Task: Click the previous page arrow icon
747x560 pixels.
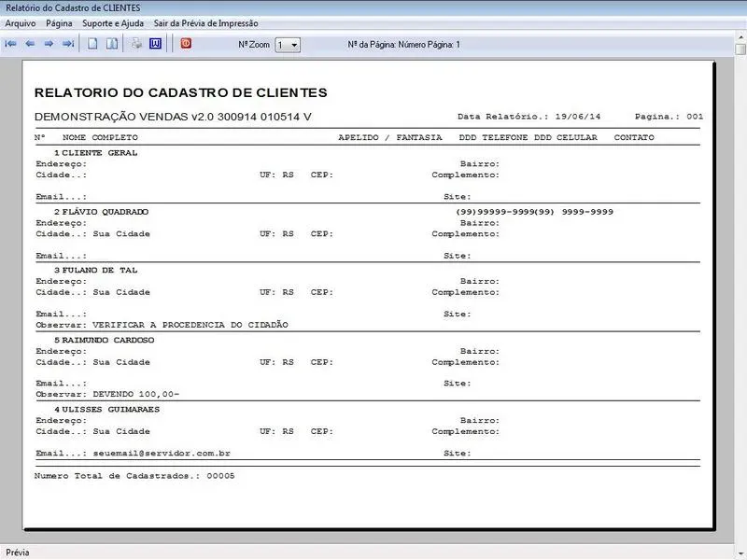Action: click(30, 44)
